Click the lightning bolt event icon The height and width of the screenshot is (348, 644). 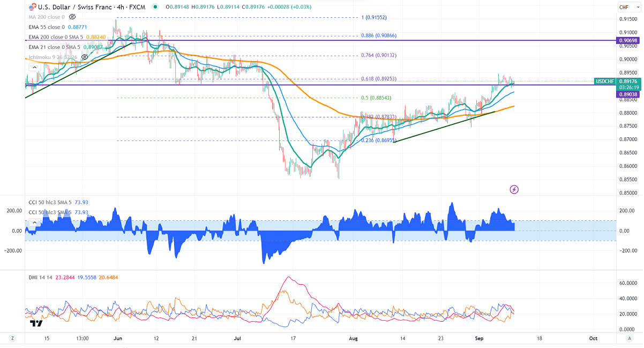point(514,189)
